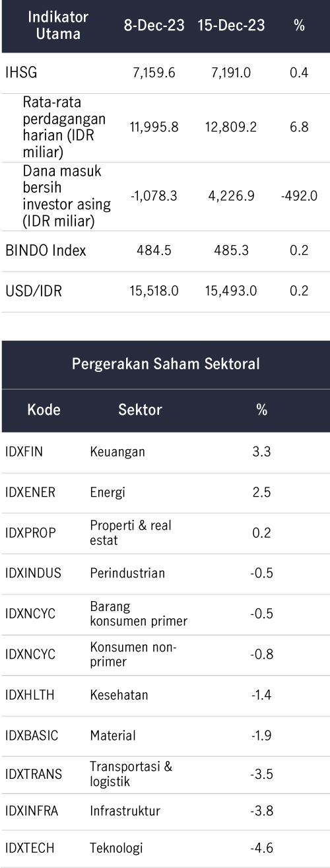Select the Kode column header
Image resolution: width=330 pixels, height=868 pixels.
click(44, 410)
